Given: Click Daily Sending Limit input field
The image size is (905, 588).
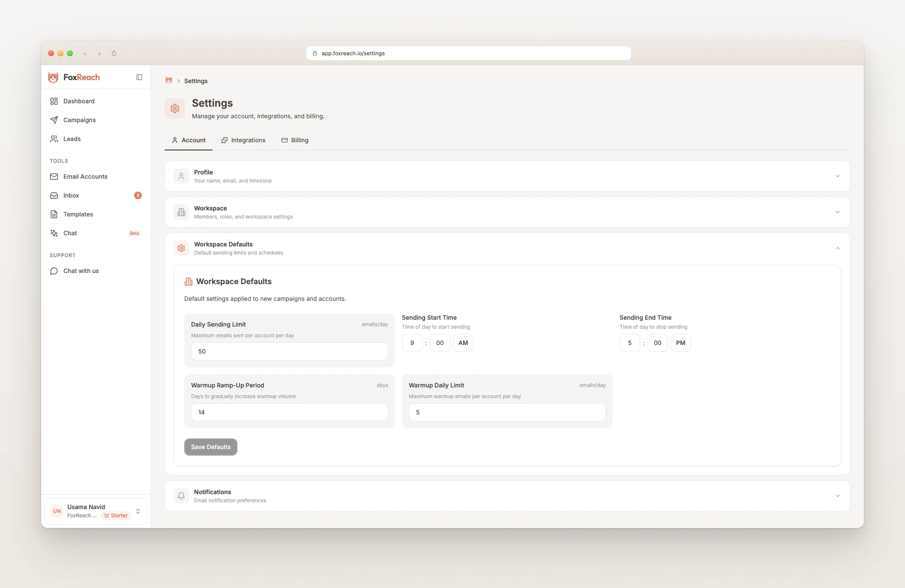Looking at the screenshot, I should [x=289, y=351].
